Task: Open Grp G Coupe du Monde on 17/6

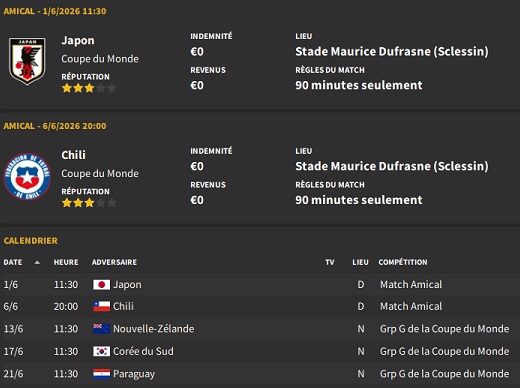Action: pyautogui.click(x=444, y=351)
